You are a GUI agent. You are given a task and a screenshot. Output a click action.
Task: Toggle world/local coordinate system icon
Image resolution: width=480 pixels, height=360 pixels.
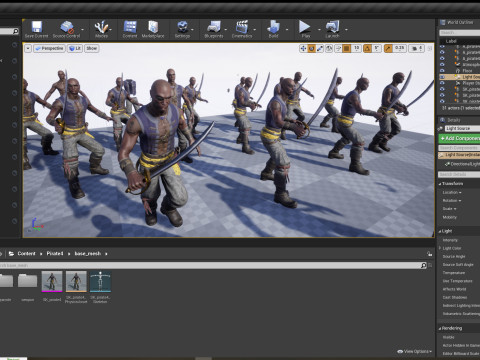click(x=329, y=49)
